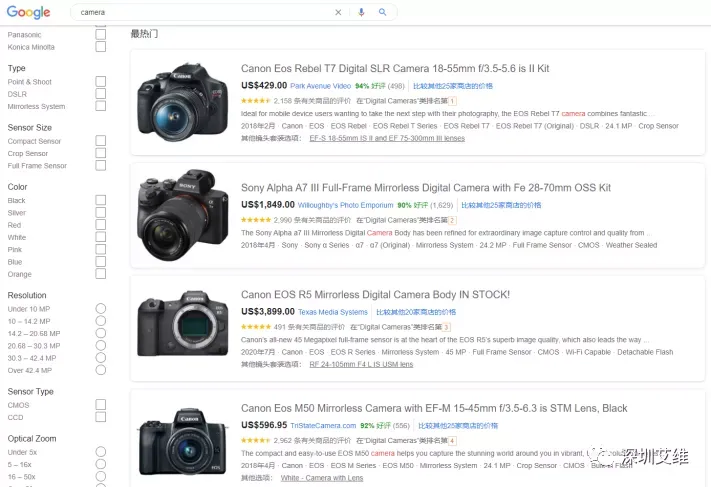
Task: Visit Willoughby's Photo Emporium seller link
Action: click(346, 205)
